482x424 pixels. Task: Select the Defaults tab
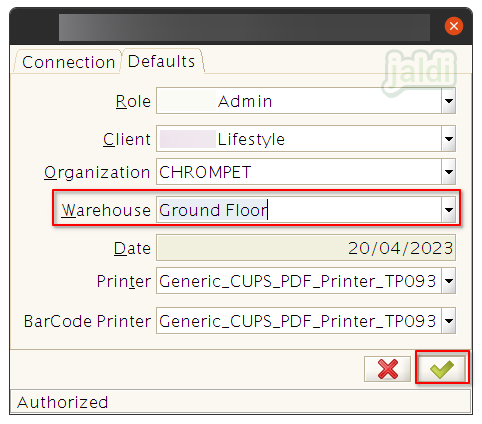[x=162, y=61]
